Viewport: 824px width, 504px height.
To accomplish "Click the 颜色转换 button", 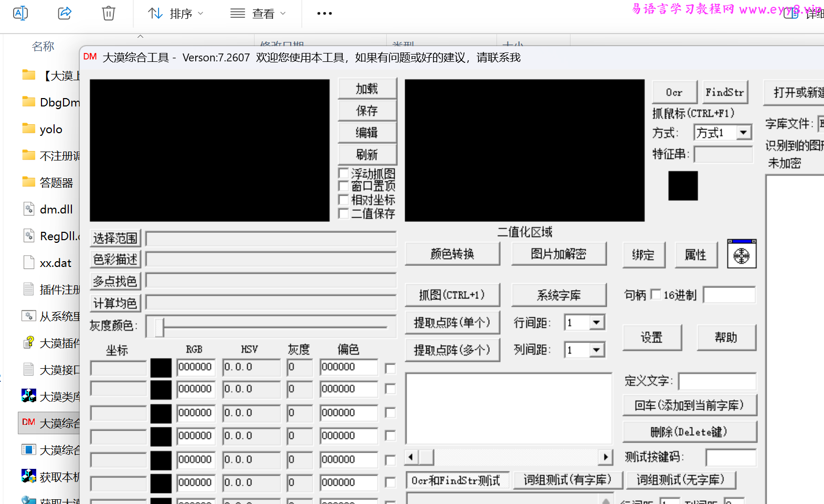I will click(452, 254).
